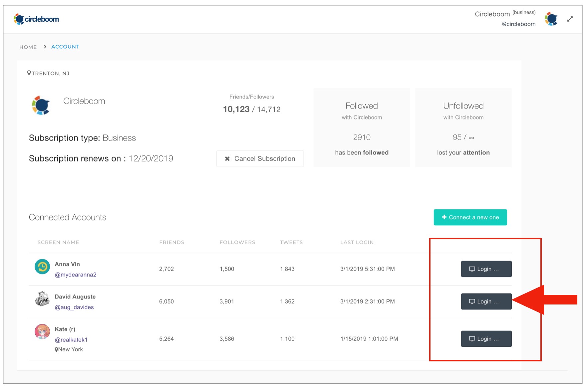
Task: Click Anna Vin's name
Action: click(x=67, y=264)
